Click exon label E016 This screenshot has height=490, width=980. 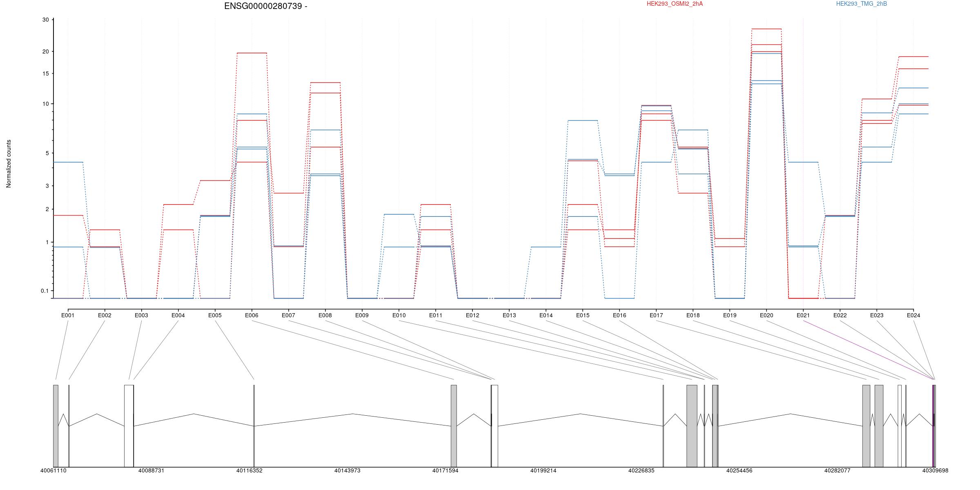pyautogui.click(x=619, y=315)
